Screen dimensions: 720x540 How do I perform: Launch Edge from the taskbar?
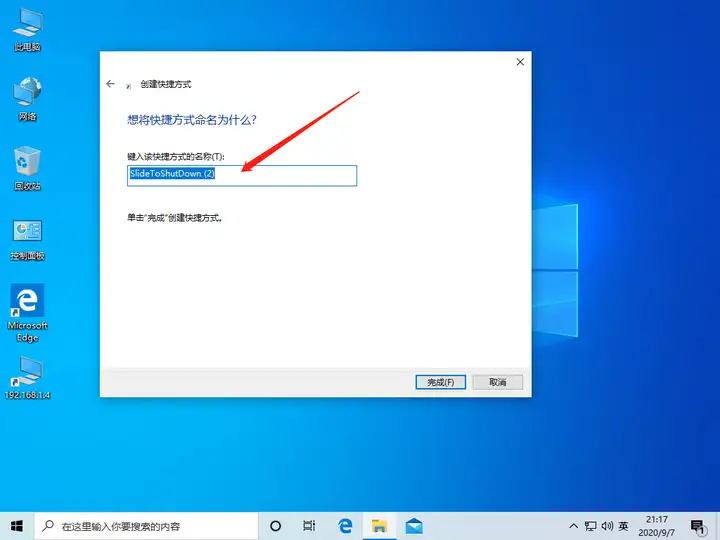click(x=345, y=526)
